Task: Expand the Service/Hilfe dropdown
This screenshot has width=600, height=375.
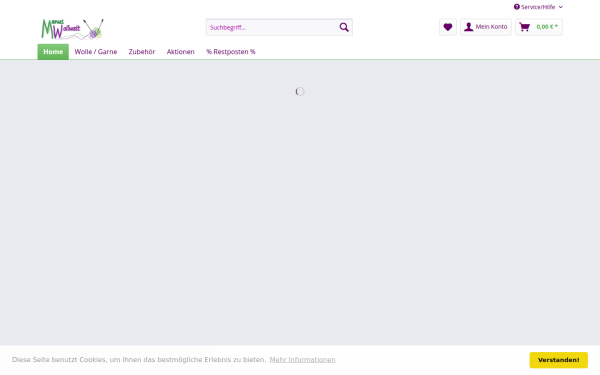Action: click(538, 7)
